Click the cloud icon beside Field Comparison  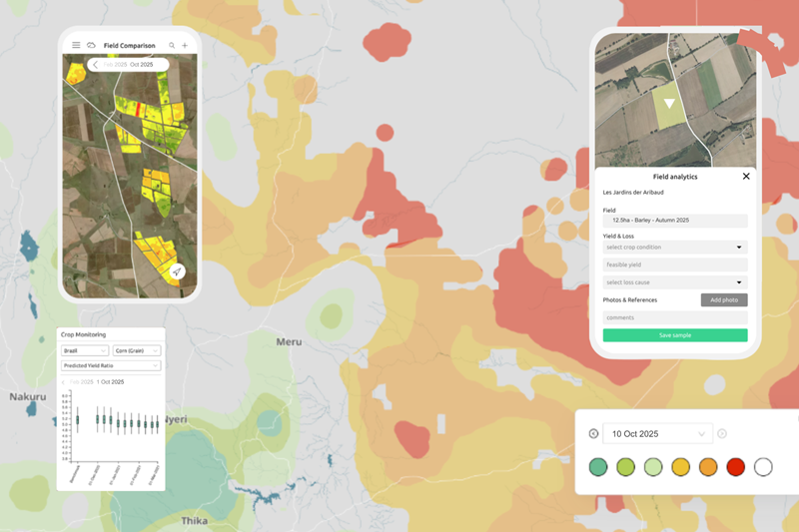pyautogui.click(x=91, y=45)
